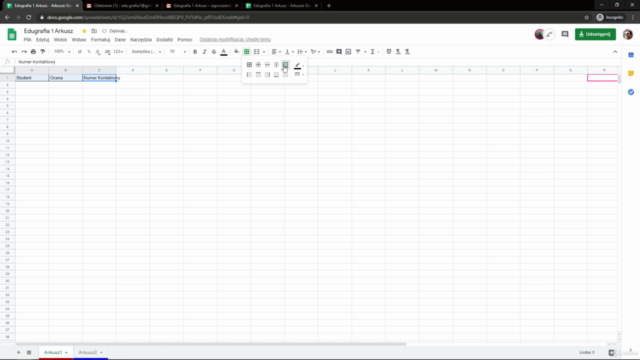The width and height of the screenshot is (640, 360).
Task: Apply right border from borders panel
Action: 267,75
